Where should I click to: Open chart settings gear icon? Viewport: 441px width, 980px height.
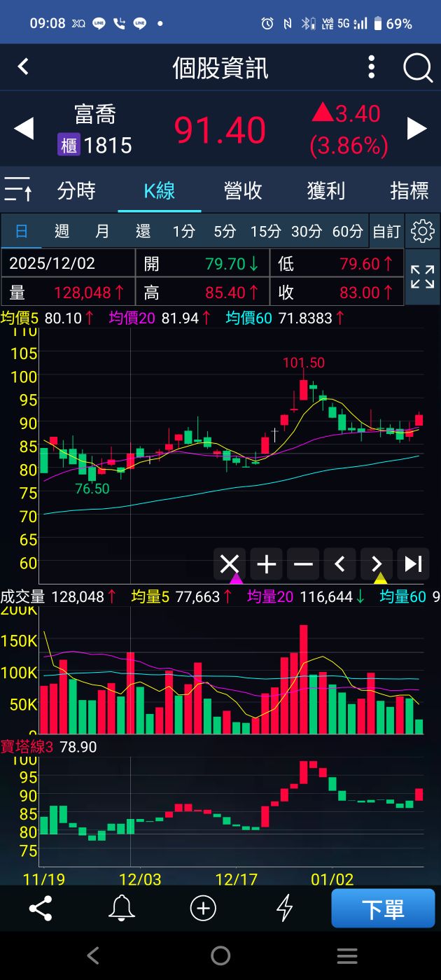tap(423, 231)
